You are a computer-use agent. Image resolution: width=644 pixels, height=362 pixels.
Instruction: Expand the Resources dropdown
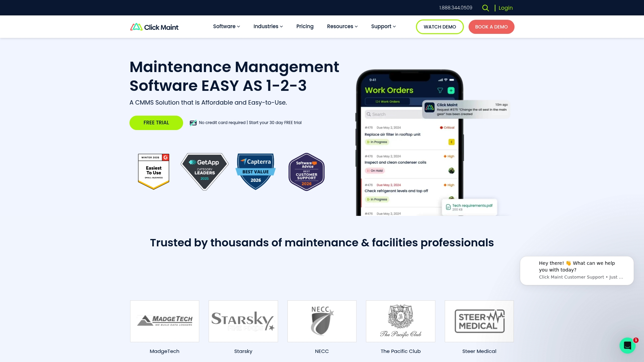(x=342, y=26)
